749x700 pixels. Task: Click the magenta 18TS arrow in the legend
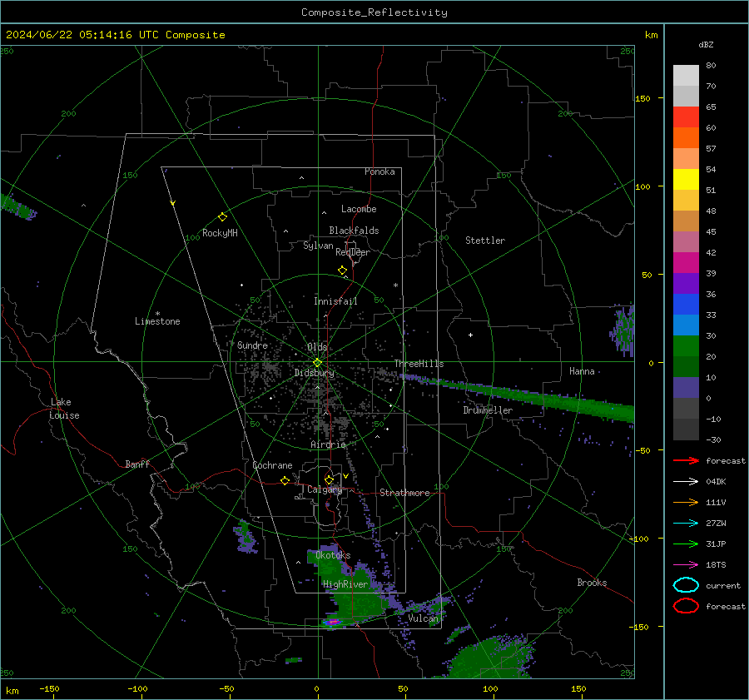tap(686, 565)
